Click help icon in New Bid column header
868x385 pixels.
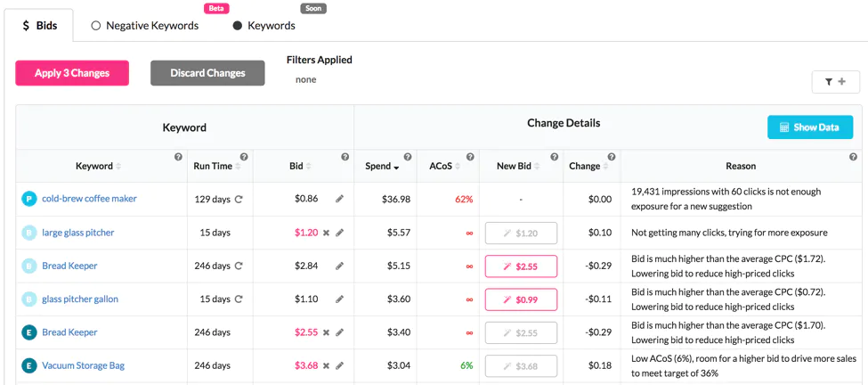pos(554,158)
